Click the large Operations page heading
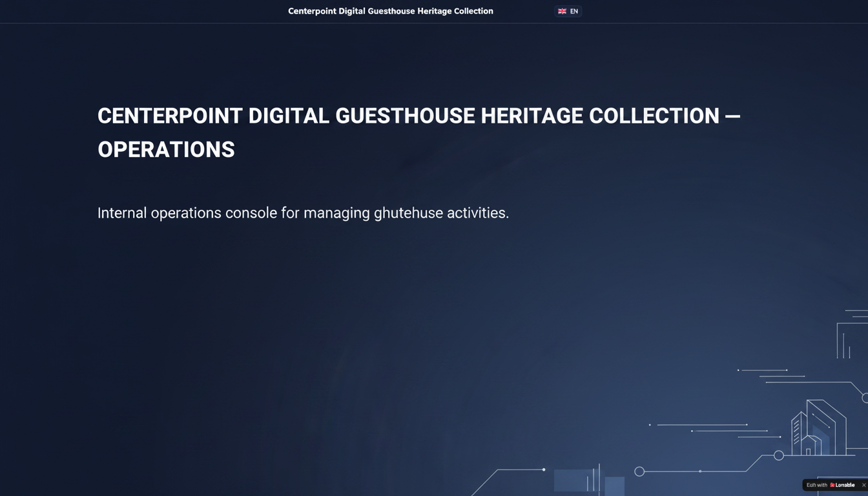Image resolution: width=868 pixels, height=496 pixels. [x=419, y=132]
